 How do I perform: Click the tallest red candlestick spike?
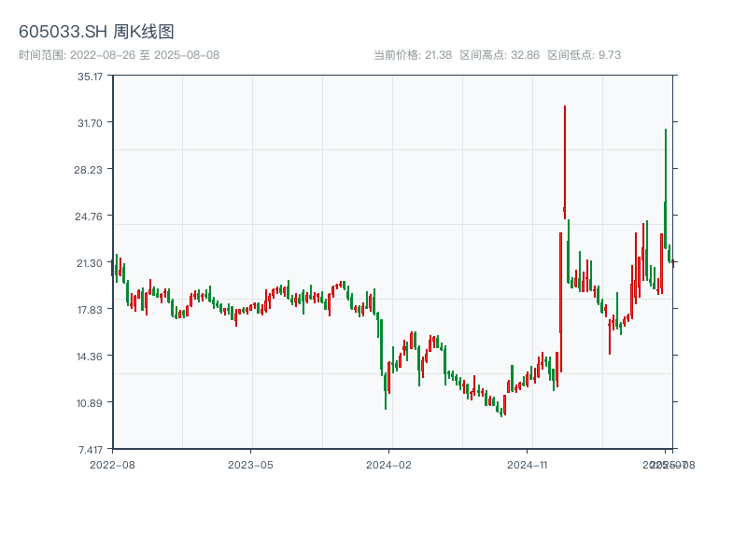coord(565,159)
